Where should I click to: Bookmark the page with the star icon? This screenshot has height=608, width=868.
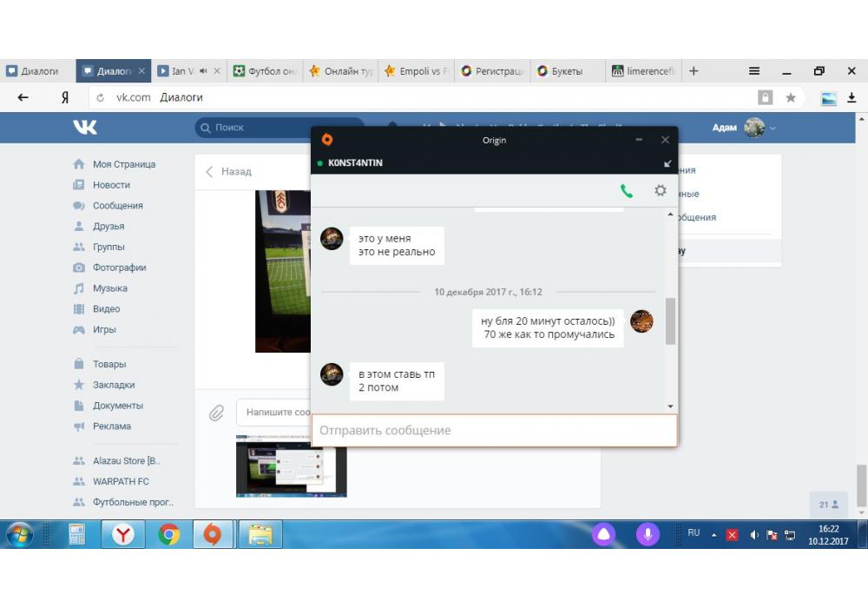click(791, 97)
